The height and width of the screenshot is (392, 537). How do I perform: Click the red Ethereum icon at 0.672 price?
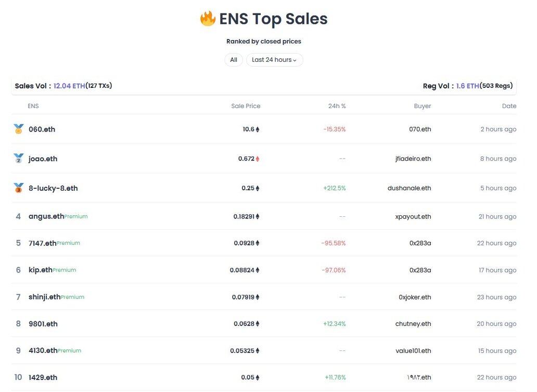point(258,159)
